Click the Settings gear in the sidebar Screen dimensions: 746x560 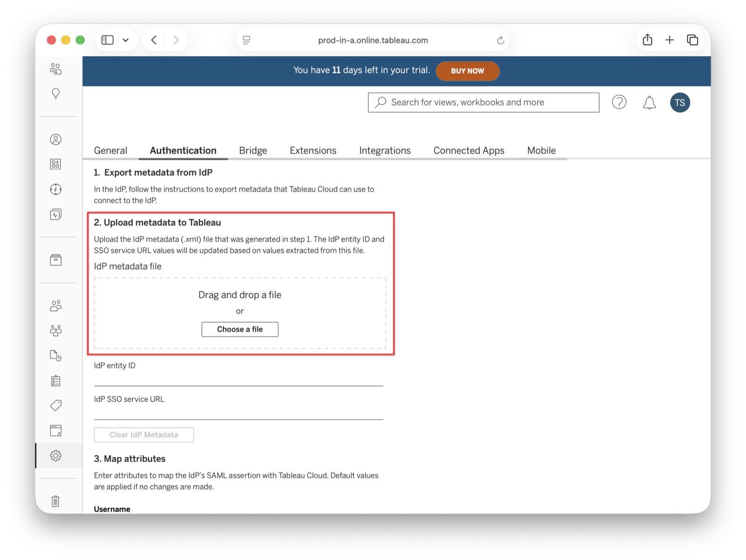(56, 456)
